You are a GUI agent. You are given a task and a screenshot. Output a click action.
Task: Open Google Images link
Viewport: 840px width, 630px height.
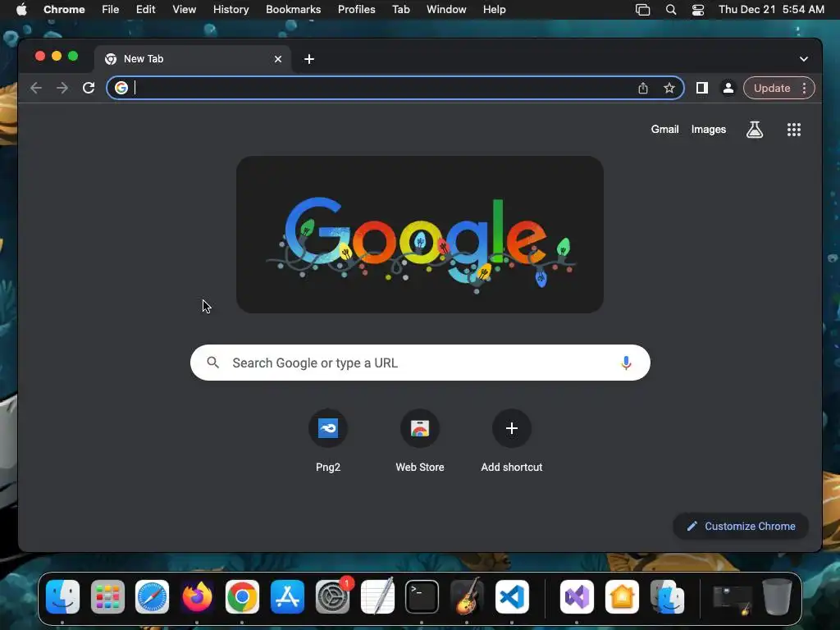coord(708,129)
